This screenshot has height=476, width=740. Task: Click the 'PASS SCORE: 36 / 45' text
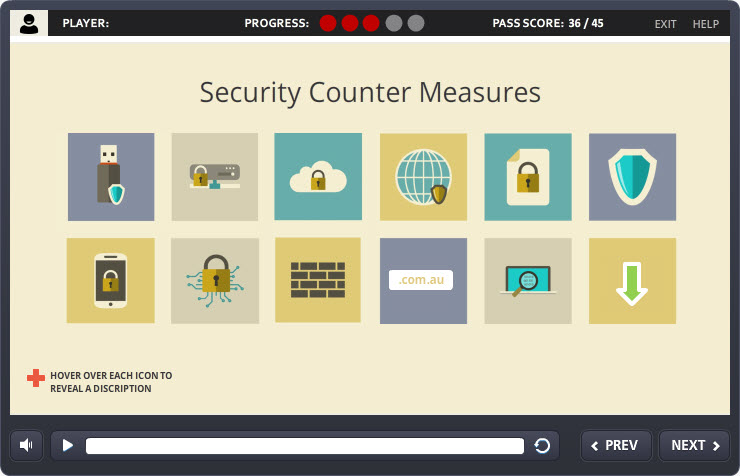pos(548,23)
